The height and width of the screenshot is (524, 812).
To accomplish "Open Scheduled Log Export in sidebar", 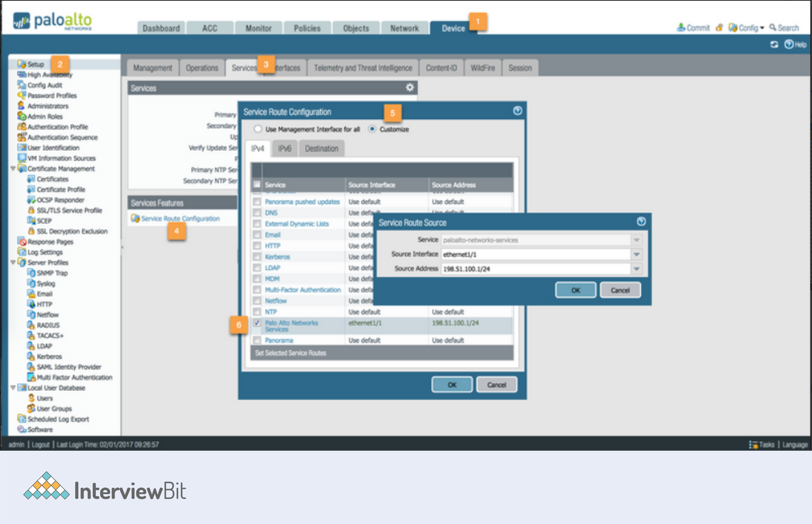I will coord(53,419).
